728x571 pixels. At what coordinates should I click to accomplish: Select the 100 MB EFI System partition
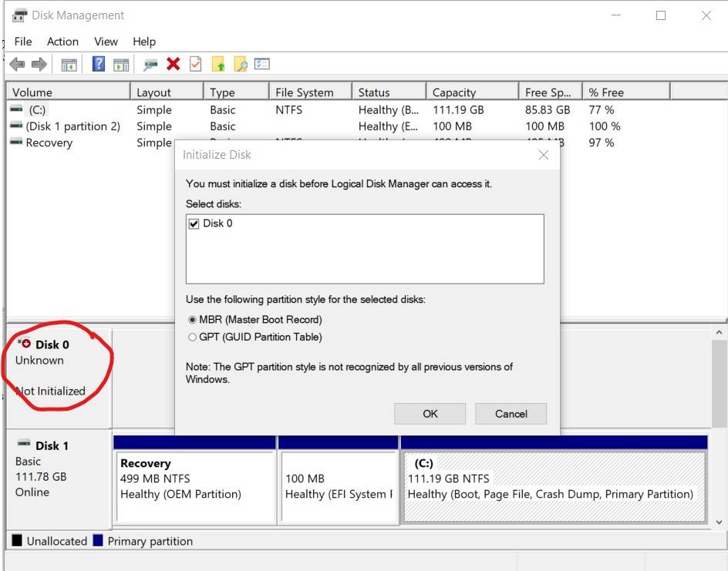[x=339, y=480]
